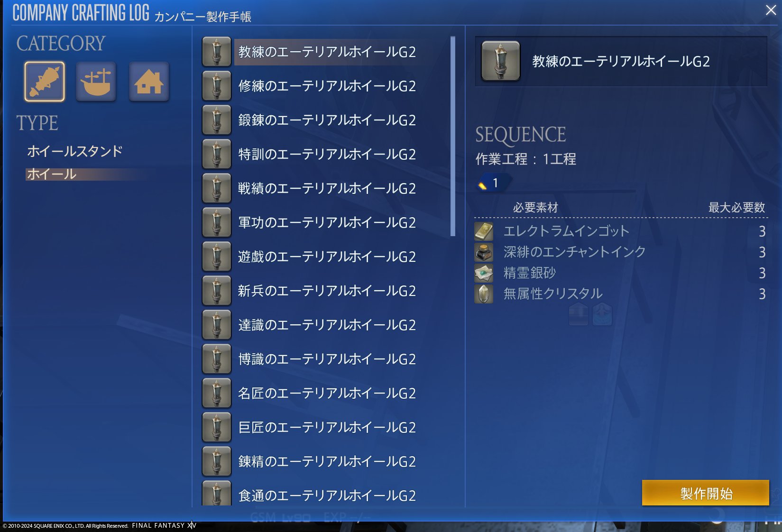Select the aetherial wheel category icon
Image resolution: width=782 pixels, height=532 pixels.
pos(45,82)
